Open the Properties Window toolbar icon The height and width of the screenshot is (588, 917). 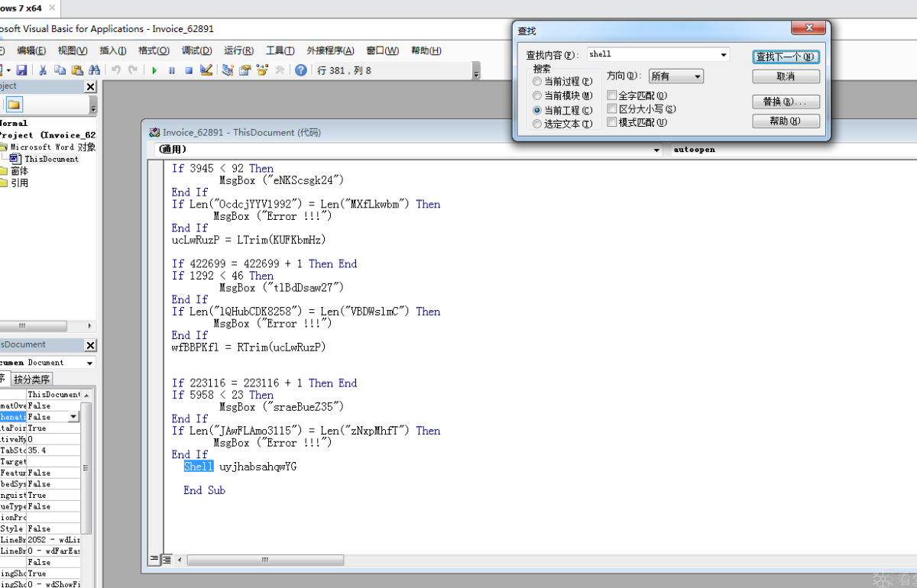pyautogui.click(x=245, y=70)
